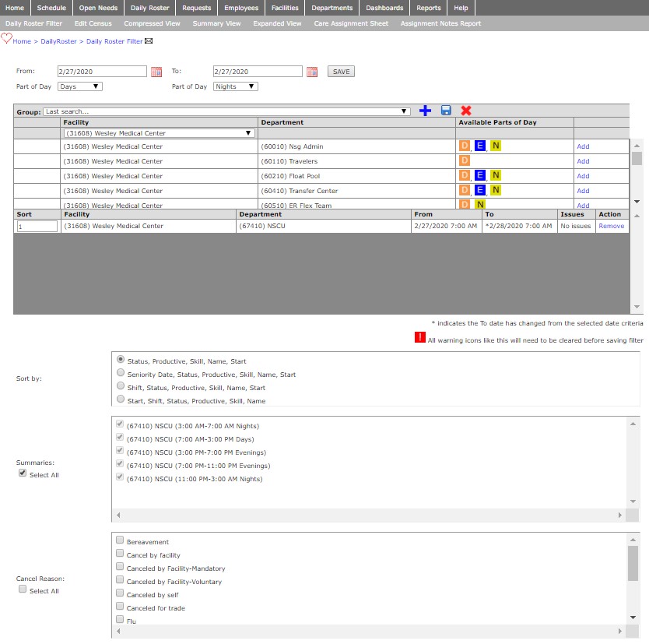Open the first Part of Day dropdown showing Days
Screen dimensions: 649x644
click(80, 86)
